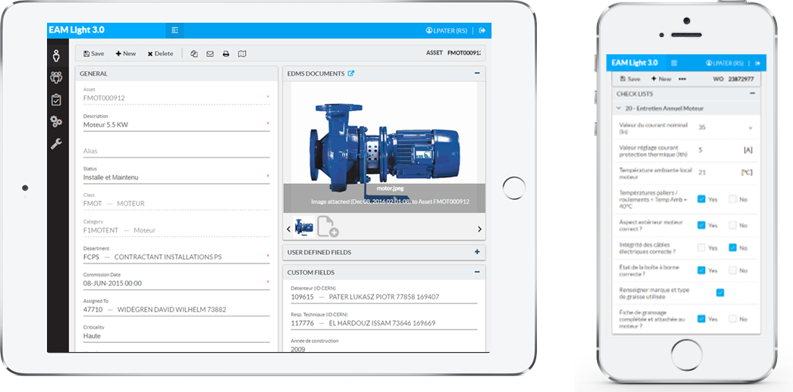Viewport: 793px width, 392px height.
Task: Click the print icon in asset toolbar
Action: pos(226,54)
